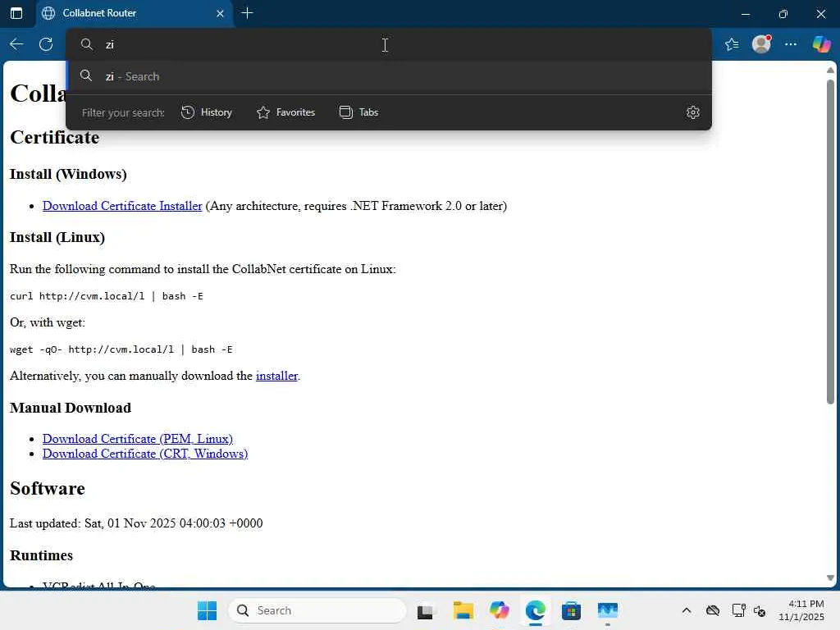Switch to Microsoft Edge in taskbar
The image size is (840, 630).
point(535,610)
